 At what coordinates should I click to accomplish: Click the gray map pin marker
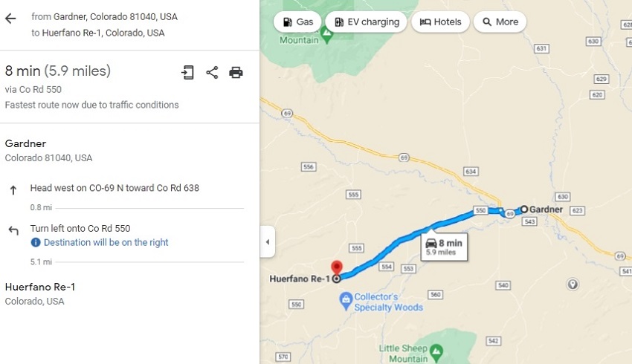(572, 284)
